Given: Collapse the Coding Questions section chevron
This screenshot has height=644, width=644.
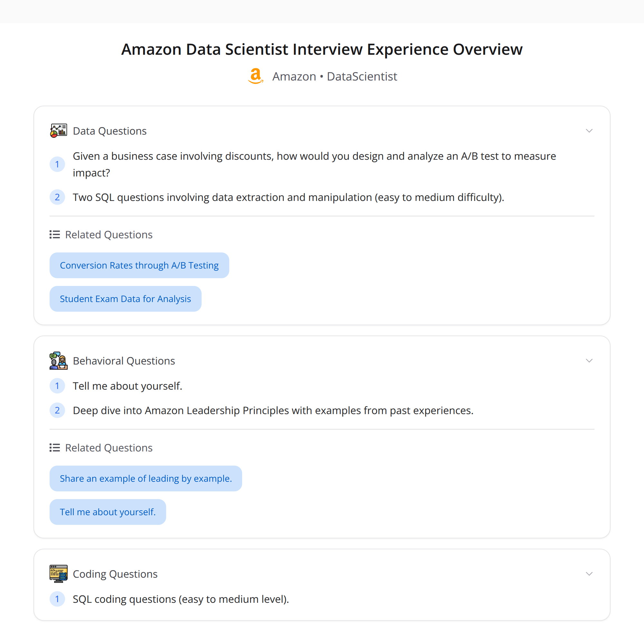Looking at the screenshot, I should coord(589,574).
